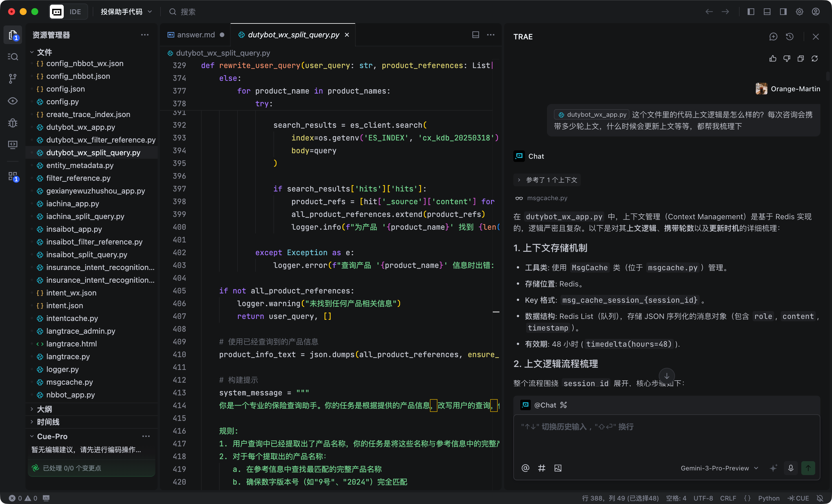Viewport: 832px width, 504px height.
Task: Toggle the right side panel layout button
Action: [x=783, y=12]
